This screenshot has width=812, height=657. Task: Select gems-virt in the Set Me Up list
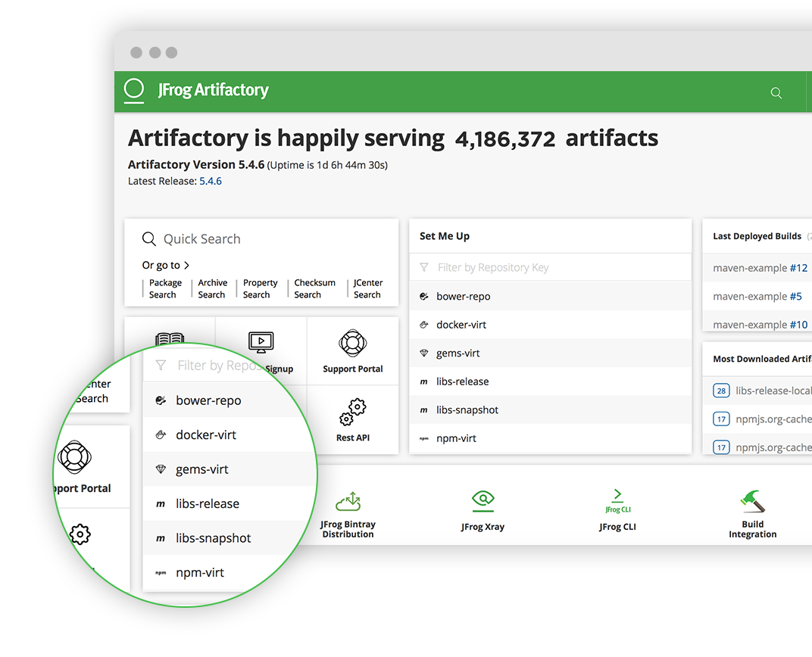551,353
